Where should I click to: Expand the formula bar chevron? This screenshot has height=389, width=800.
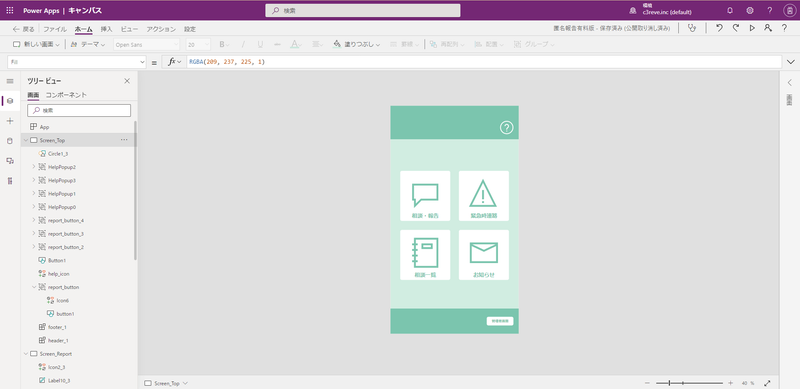tap(791, 62)
